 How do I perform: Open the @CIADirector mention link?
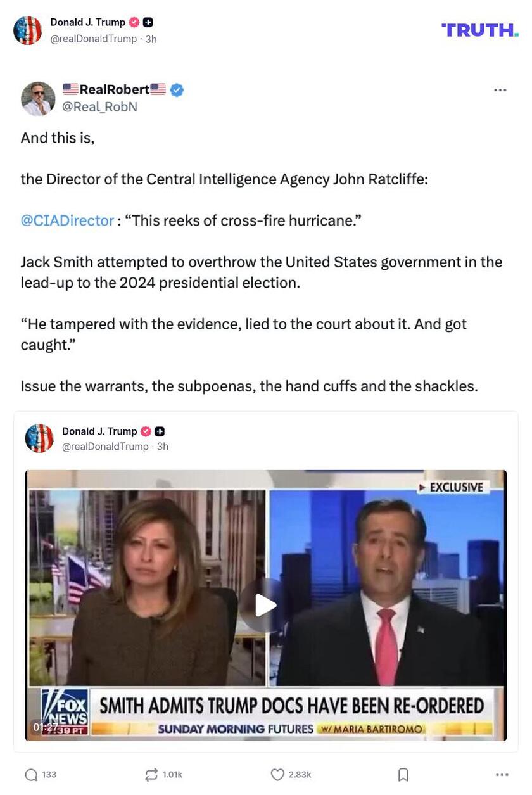pos(67,220)
